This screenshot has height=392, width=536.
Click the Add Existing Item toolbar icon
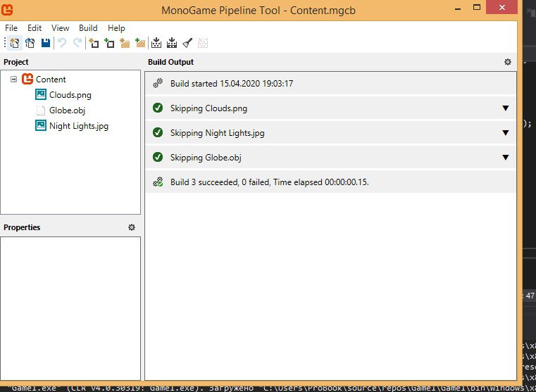click(109, 43)
